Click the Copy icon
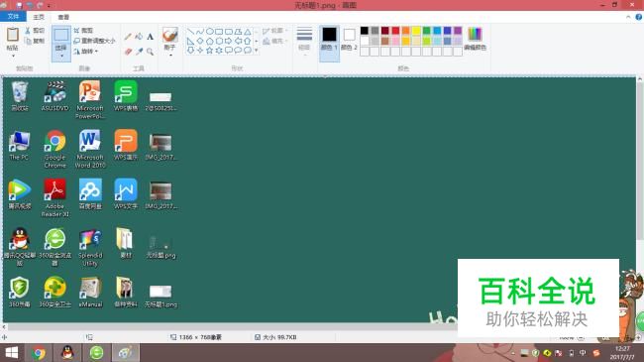 pos(28,41)
